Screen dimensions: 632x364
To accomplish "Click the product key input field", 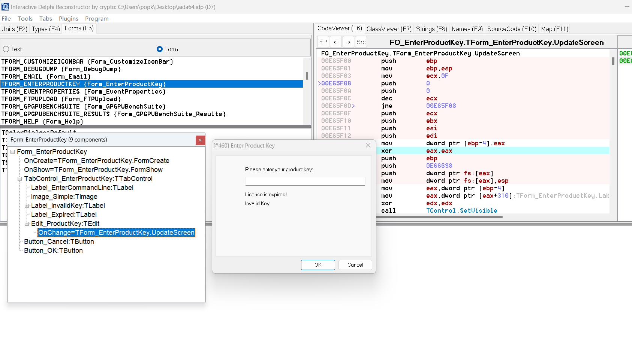I will coord(305,181).
